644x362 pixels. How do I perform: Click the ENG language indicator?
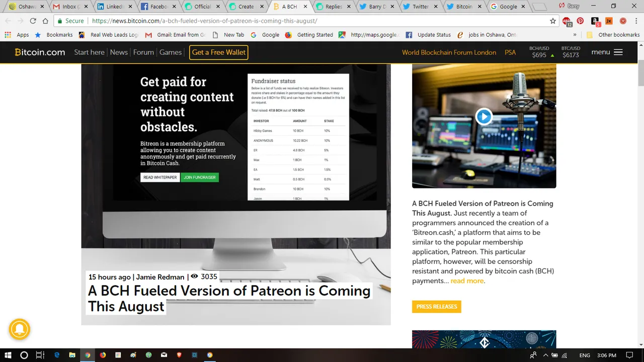click(585, 355)
